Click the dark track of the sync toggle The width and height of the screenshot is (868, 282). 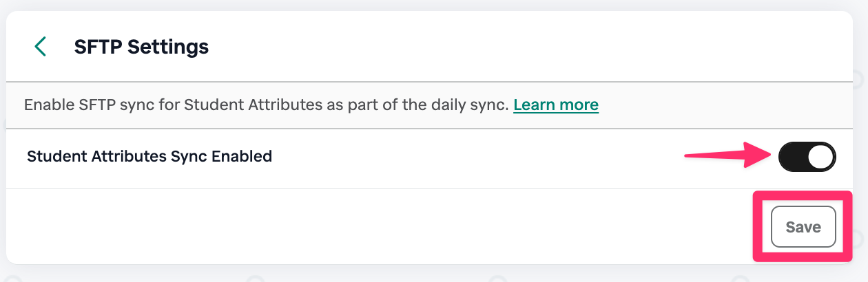792,157
